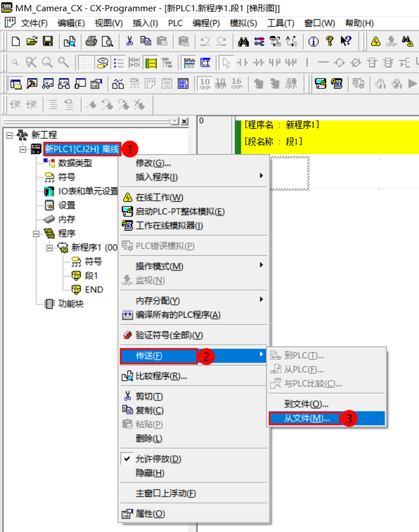Select 主窗口上浮动(F) menu entry

(x=195, y=493)
